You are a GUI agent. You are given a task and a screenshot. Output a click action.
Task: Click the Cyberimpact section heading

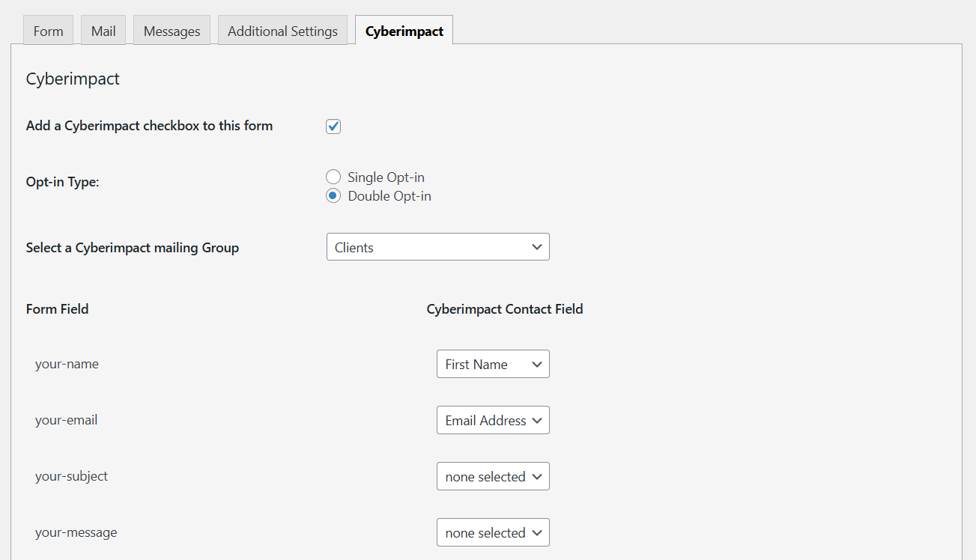pyautogui.click(x=73, y=79)
